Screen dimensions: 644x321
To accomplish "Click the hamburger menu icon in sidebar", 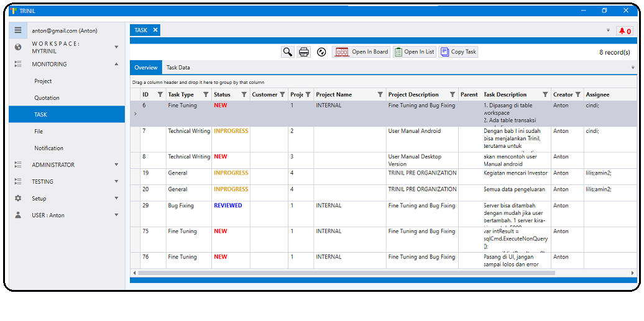I will click(x=18, y=30).
